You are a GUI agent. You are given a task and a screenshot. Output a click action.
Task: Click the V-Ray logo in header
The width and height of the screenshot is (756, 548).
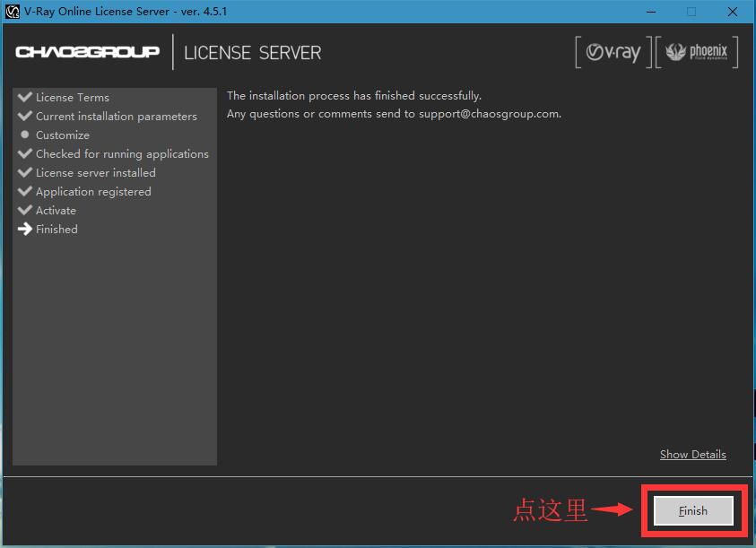[613, 52]
